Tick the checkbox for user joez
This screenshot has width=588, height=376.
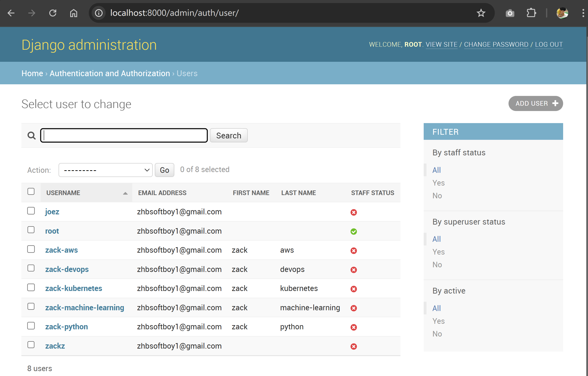pos(31,211)
